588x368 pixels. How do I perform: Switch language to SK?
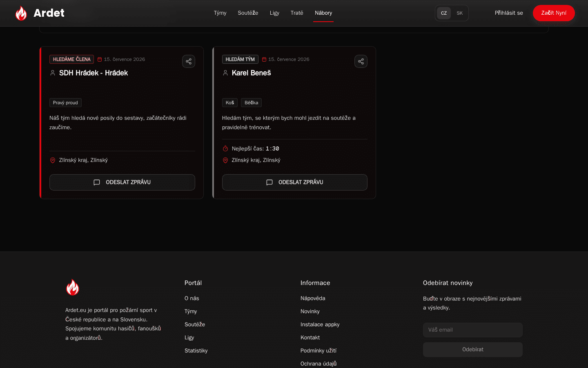[459, 13]
